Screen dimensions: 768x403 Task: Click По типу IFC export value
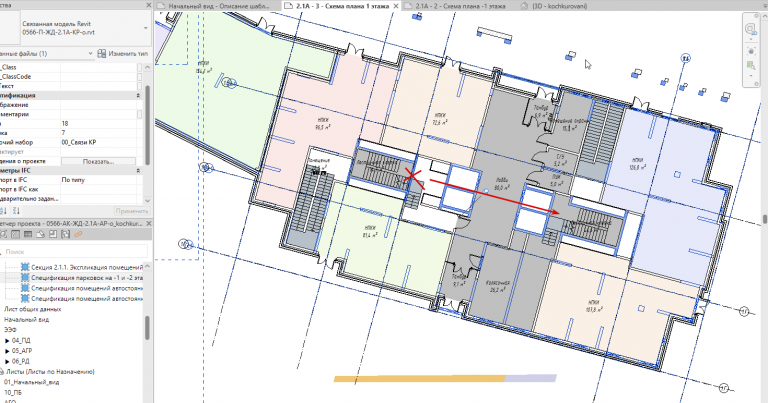[73, 180]
